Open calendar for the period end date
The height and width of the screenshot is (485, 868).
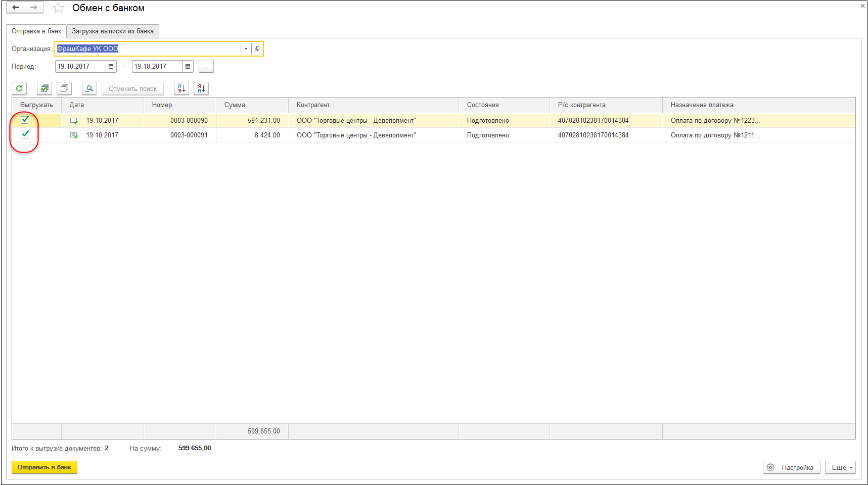pos(188,66)
